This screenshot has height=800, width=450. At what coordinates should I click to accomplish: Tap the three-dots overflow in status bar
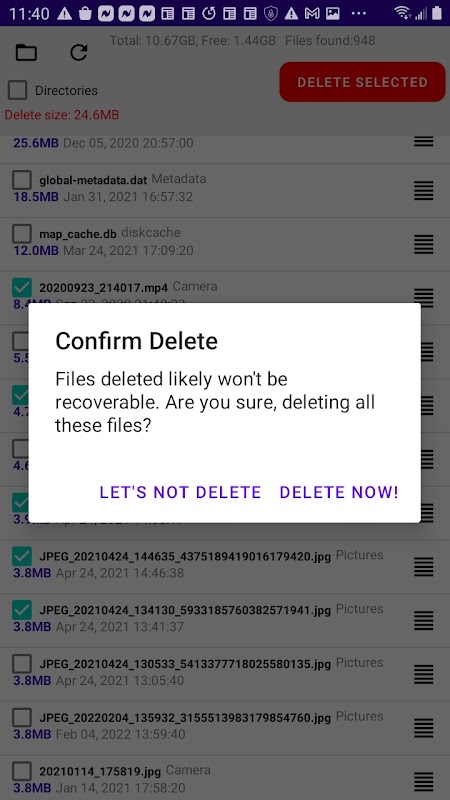[359, 14]
